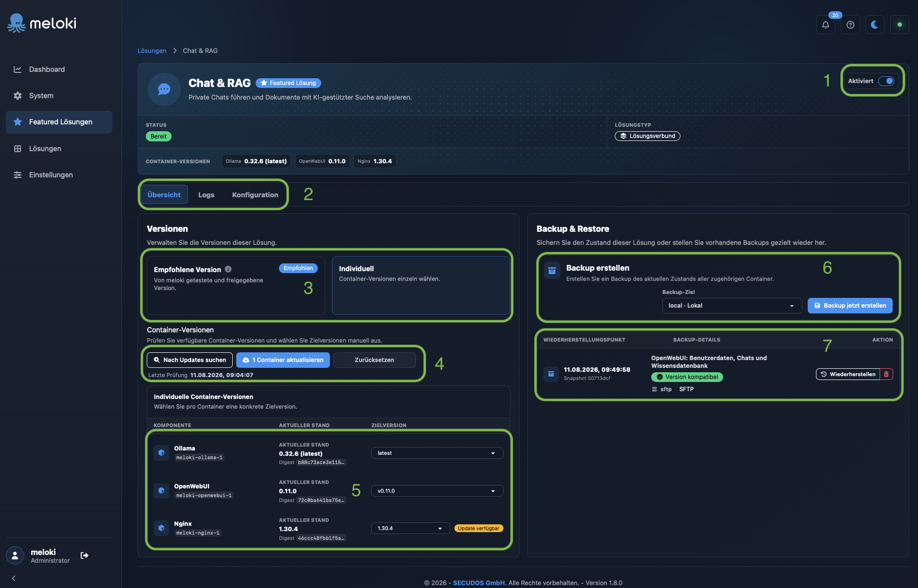Viewport: 918px width, 588px height.
Task: Click the System gear icon
Action: pyautogui.click(x=17, y=96)
